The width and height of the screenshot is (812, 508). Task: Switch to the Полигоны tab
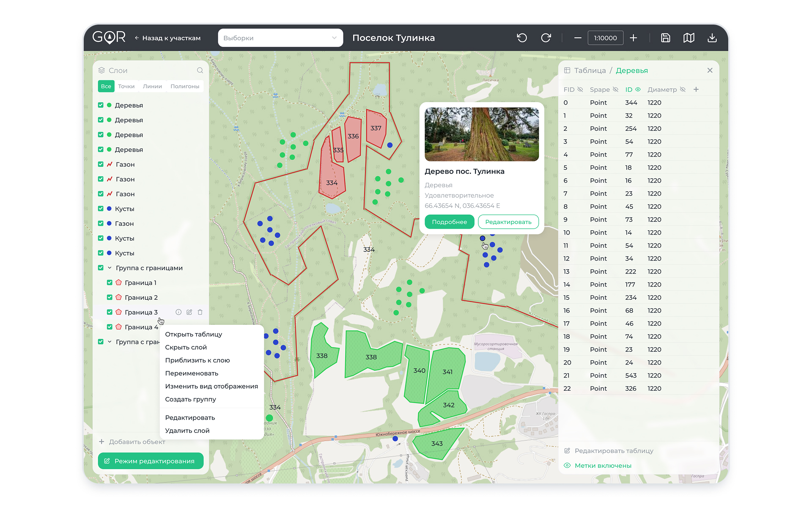185,86
